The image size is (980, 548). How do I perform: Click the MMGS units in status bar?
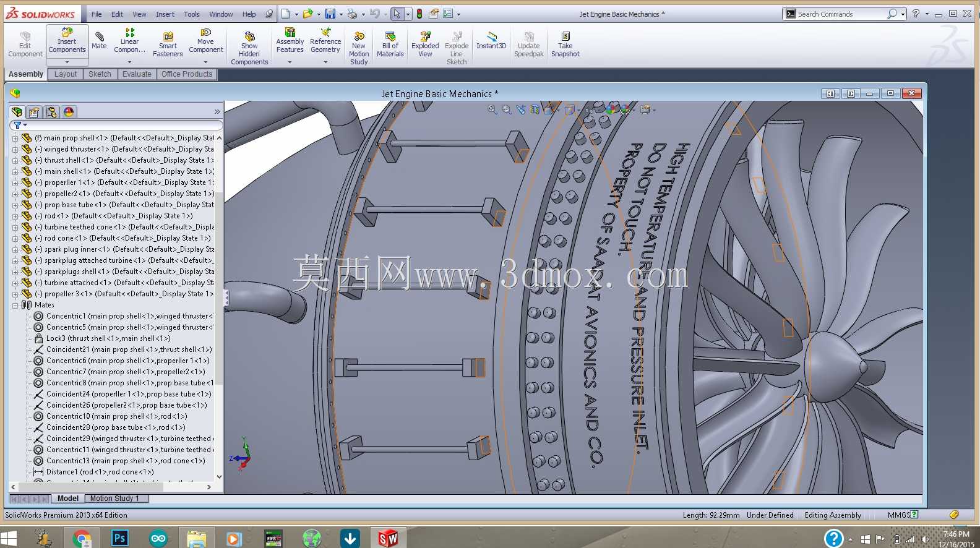[x=898, y=515]
